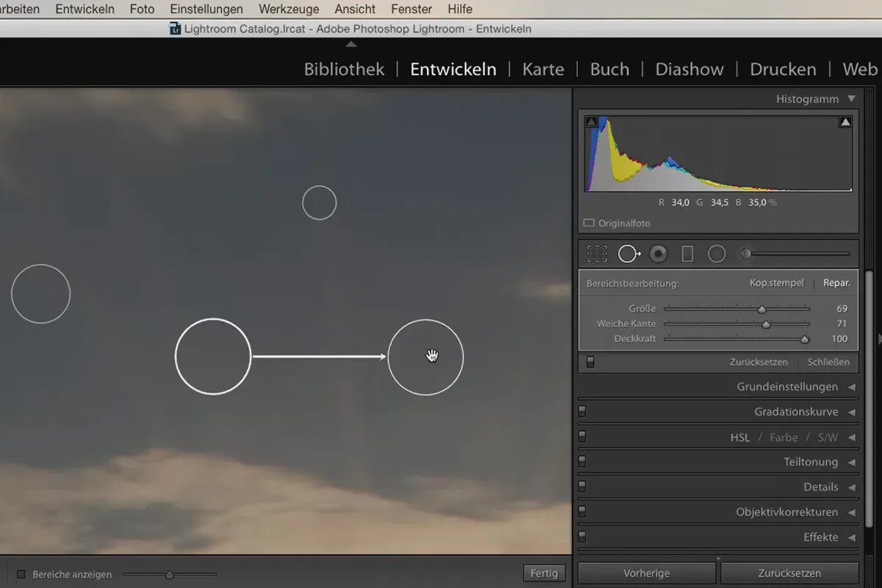Click the Deckkraft value 100
Viewport: 882px width, 588px height.
[839, 340]
